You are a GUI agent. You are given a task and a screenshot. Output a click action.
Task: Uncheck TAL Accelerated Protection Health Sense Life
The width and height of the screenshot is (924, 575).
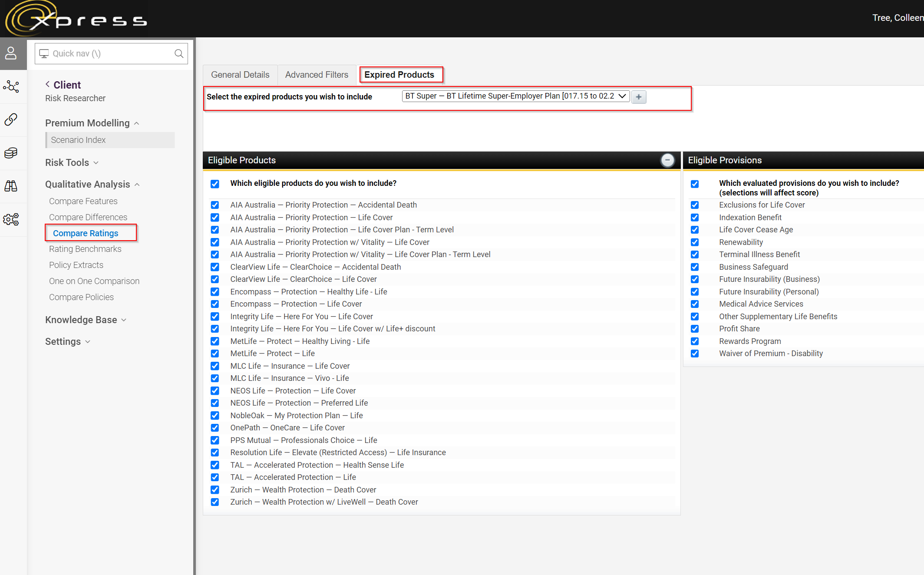tap(215, 465)
